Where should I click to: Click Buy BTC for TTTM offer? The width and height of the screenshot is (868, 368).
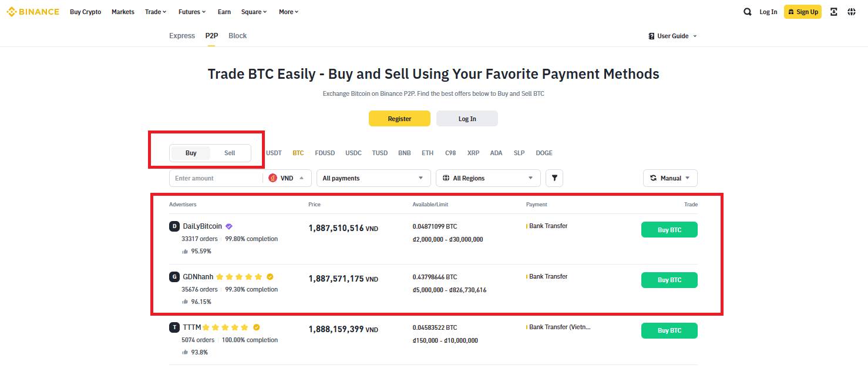point(669,330)
